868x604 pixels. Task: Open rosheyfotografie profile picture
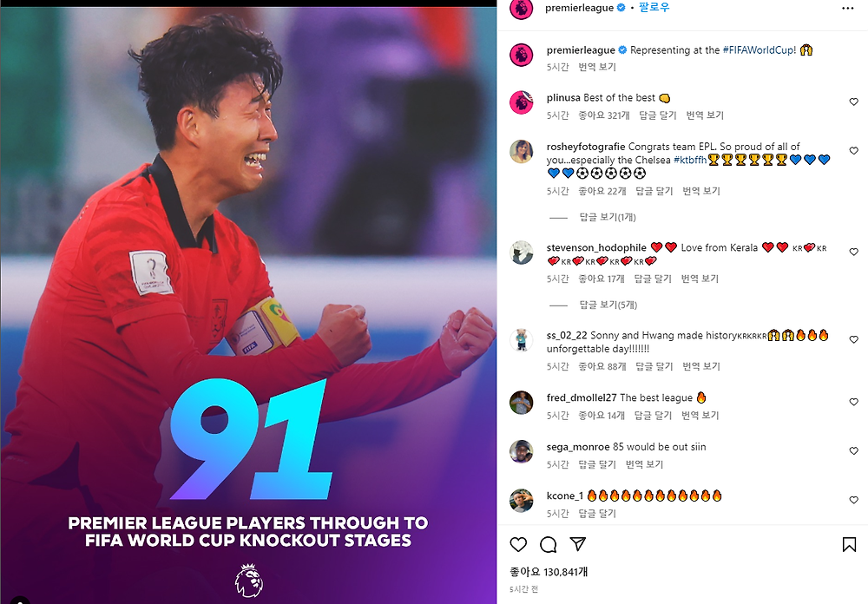521,152
